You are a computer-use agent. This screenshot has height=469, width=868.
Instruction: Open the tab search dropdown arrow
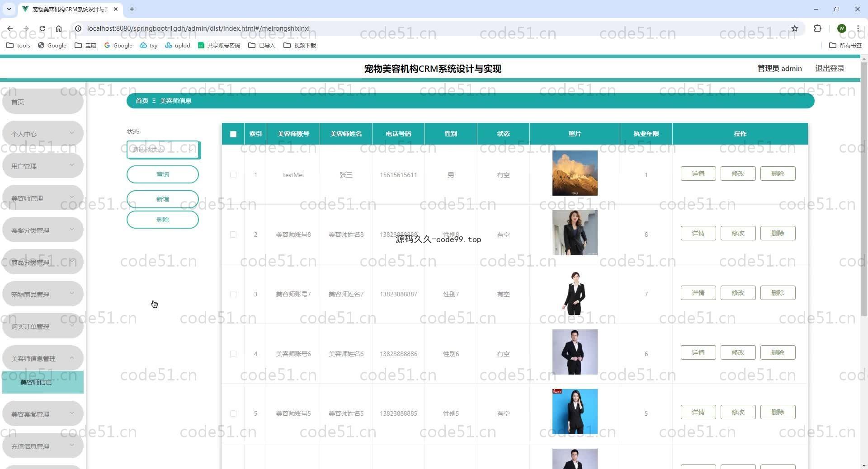tap(9, 9)
